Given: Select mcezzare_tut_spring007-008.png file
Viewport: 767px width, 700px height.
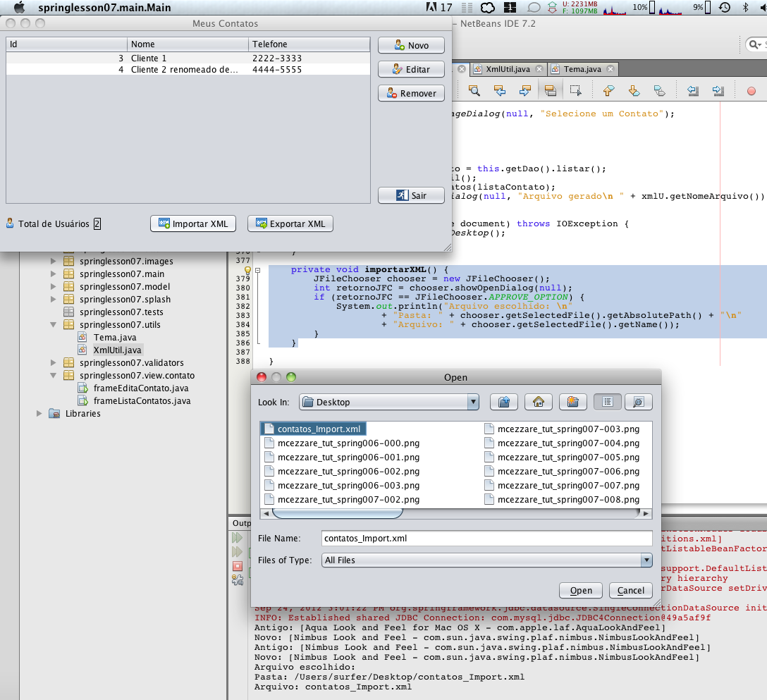Looking at the screenshot, I should point(562,499).
